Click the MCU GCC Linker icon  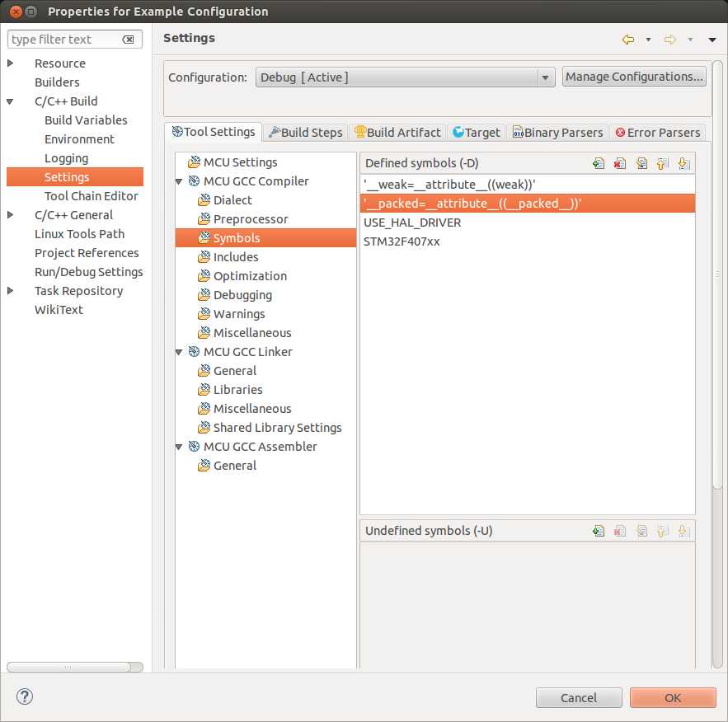194,352
